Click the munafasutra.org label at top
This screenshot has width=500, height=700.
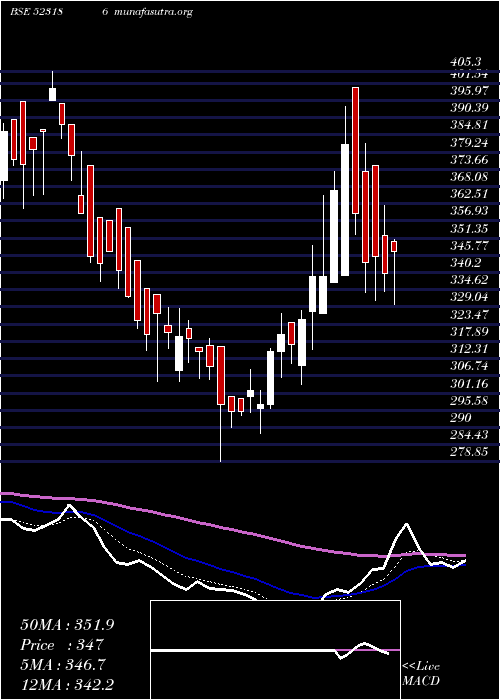pos(154,12)
